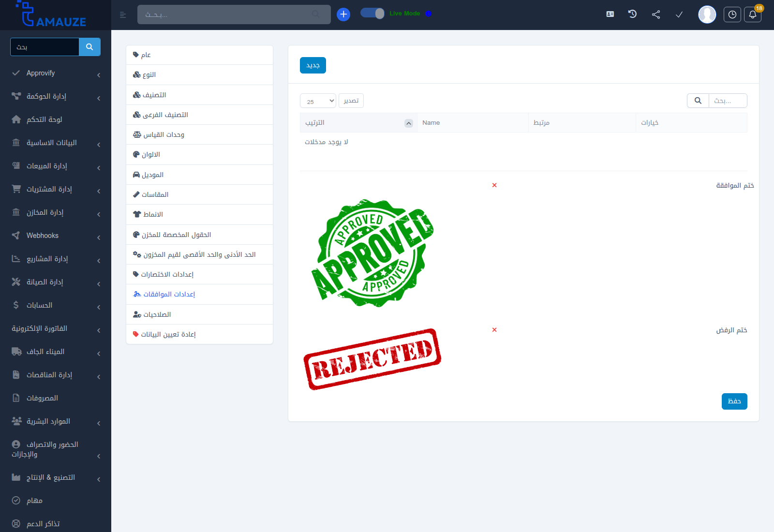Click the clock icon in top bar

tap(732, 15)
